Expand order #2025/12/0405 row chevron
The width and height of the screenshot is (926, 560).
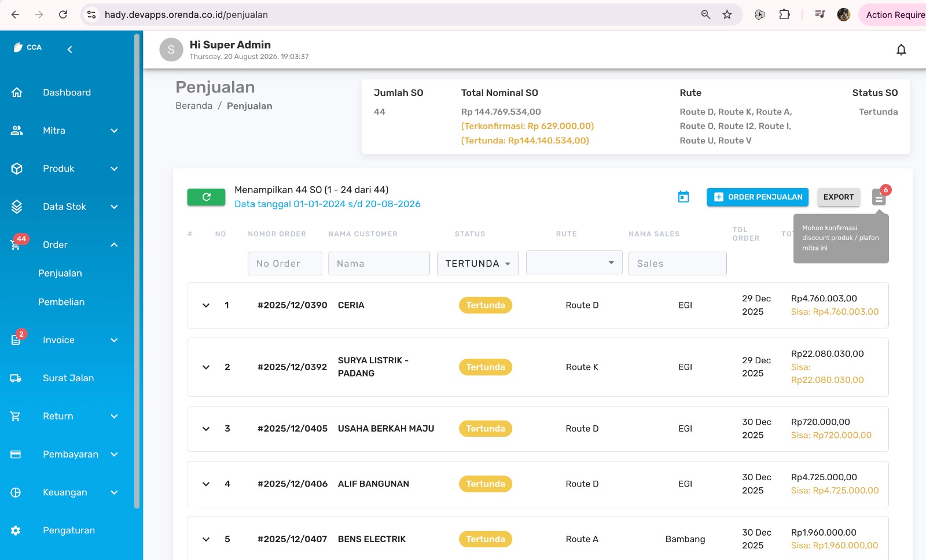(x=205, y=429)
